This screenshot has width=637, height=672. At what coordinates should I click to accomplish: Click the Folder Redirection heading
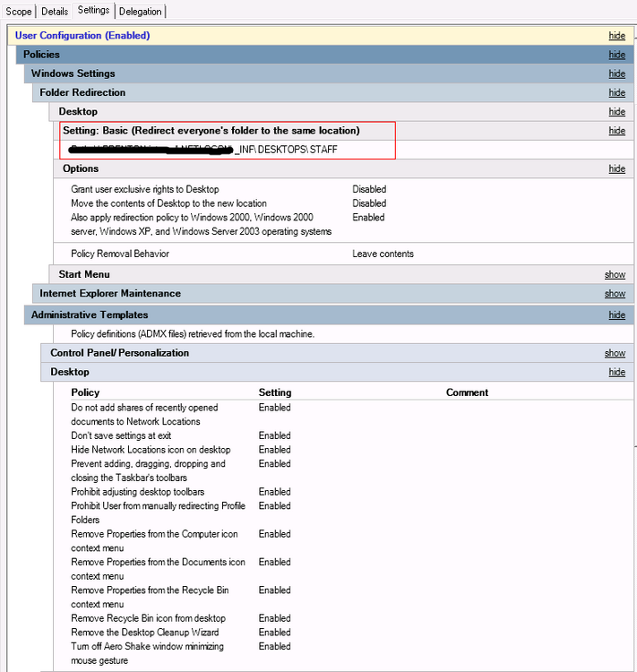[x=82, y=92]
